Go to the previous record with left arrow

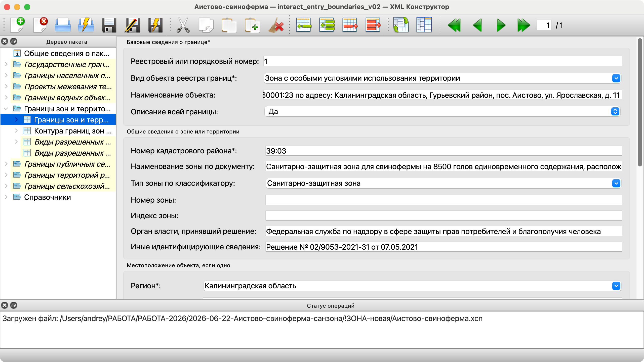coord(477,25)
